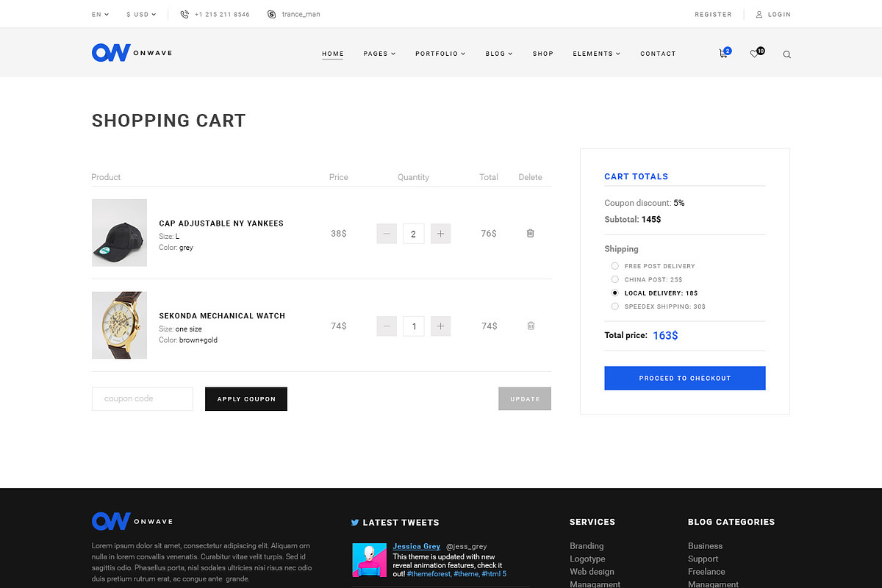Click the coupon code input field
The width and height of the screenshot is (882, 588).
tap(143, 399)
